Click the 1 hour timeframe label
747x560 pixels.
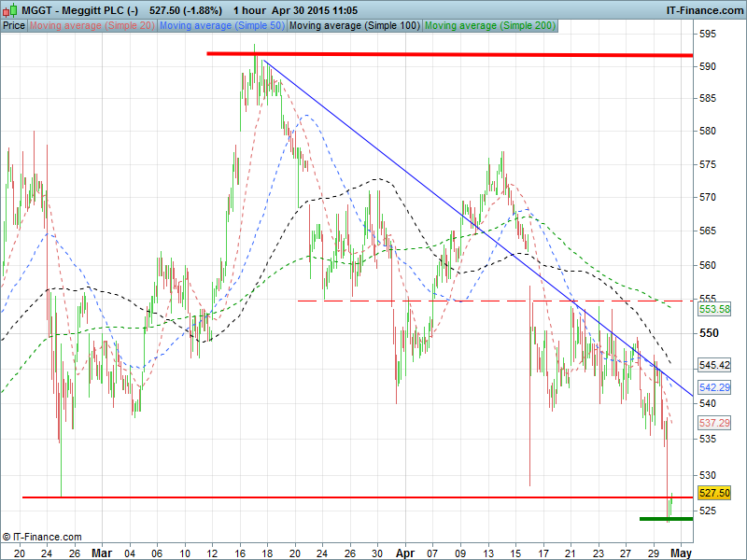pyautogui.click(x=252, y=9)
